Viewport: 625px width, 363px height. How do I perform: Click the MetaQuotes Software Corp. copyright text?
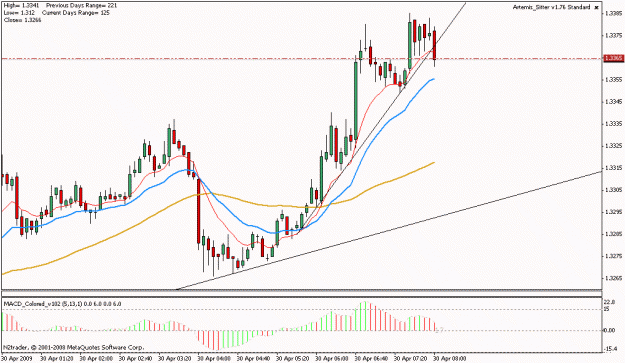click(74, 347)
